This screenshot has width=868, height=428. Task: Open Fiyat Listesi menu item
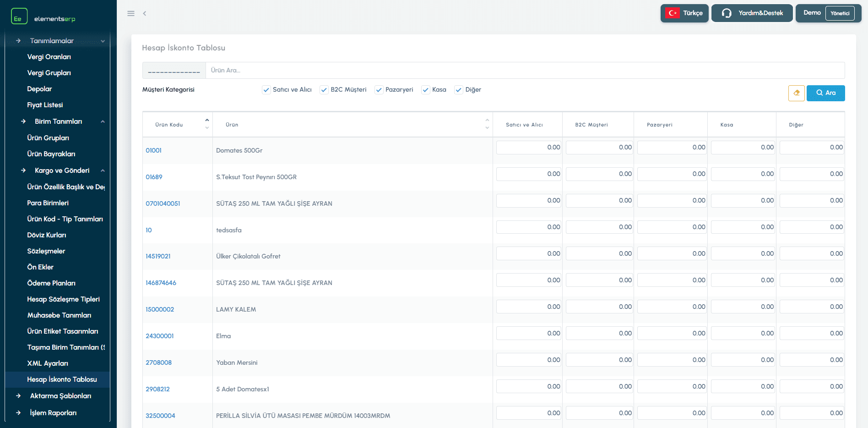click(45, 105)
